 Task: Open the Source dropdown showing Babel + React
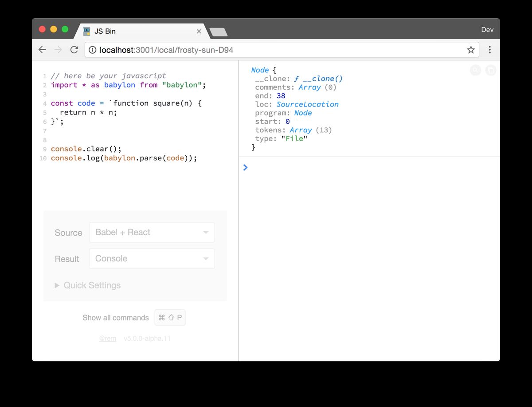pos(152,232)
